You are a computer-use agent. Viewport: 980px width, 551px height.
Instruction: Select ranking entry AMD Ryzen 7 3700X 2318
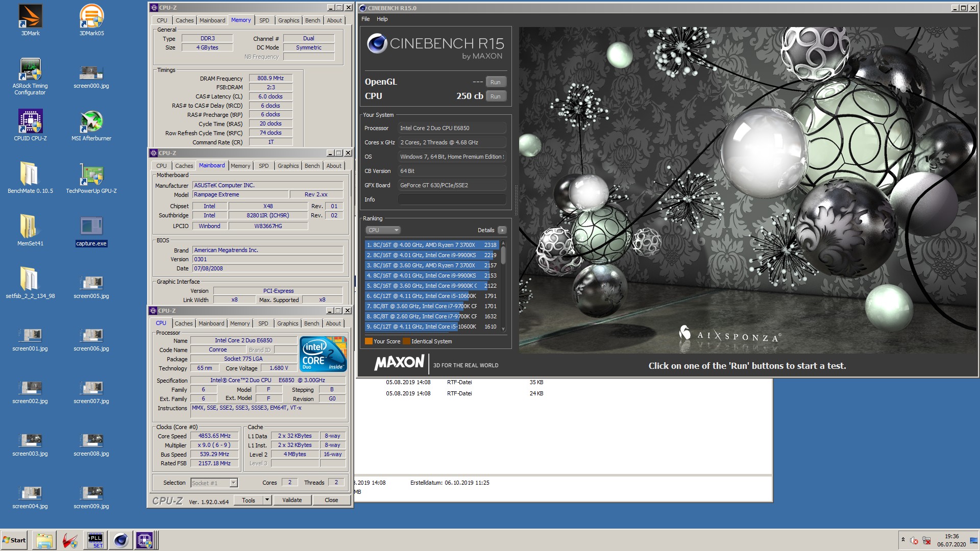(432, 245)
